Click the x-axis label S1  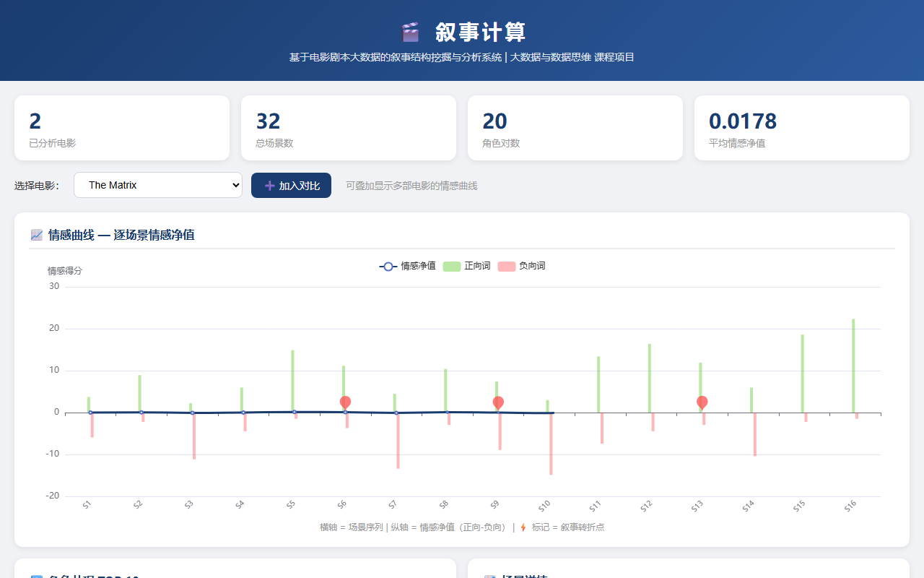pos(87,505)
